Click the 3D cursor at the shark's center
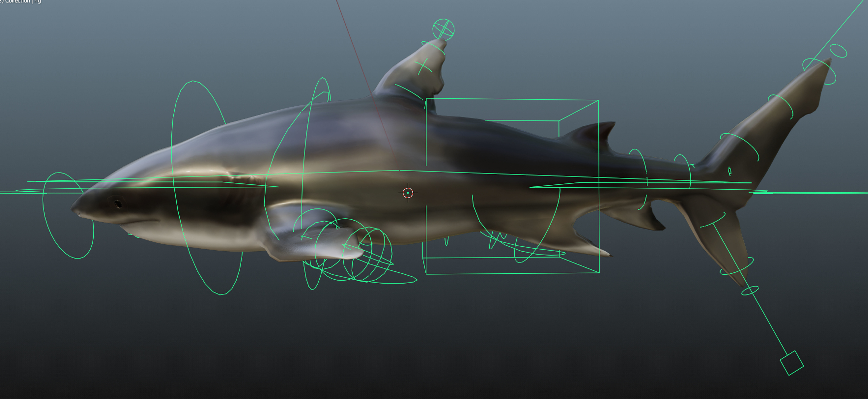Viewport: 868px width, 399px height. (x=408, y=193)
